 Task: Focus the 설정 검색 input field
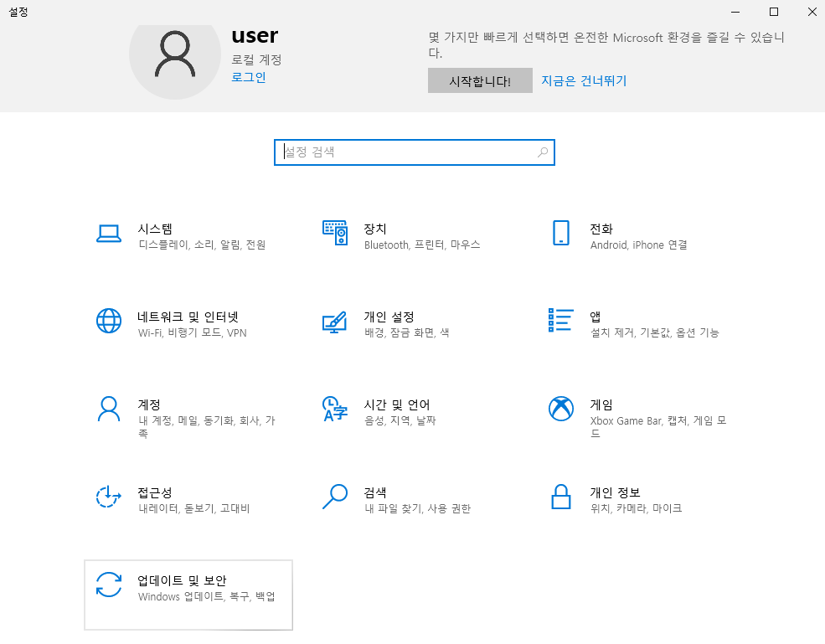point(414,152)
